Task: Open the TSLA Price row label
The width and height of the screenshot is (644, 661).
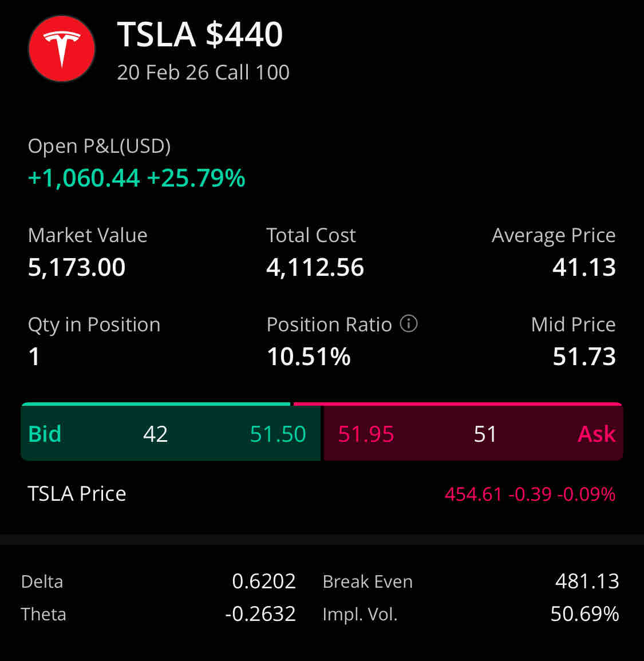Action: click(x=77, y=493)
